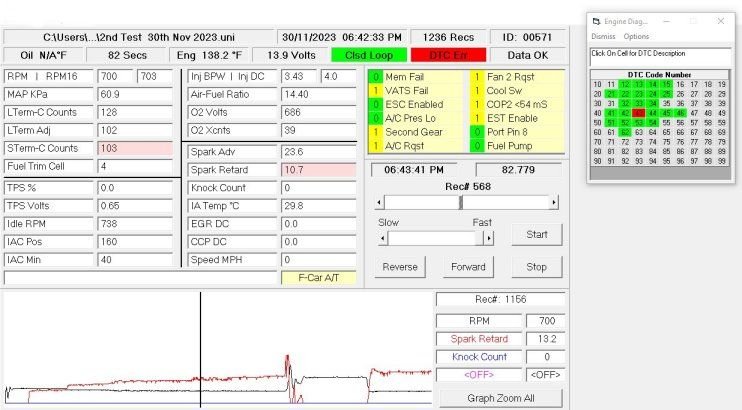
Task: Select DTC code 12 cell
Action: [624, 85]
